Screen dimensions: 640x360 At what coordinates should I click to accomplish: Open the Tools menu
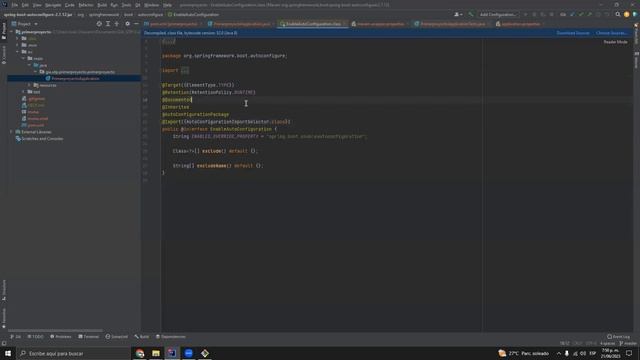127,5
